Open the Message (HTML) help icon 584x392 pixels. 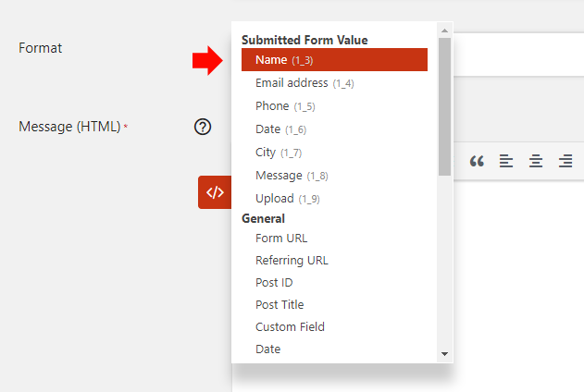click(x=203, y=127)
